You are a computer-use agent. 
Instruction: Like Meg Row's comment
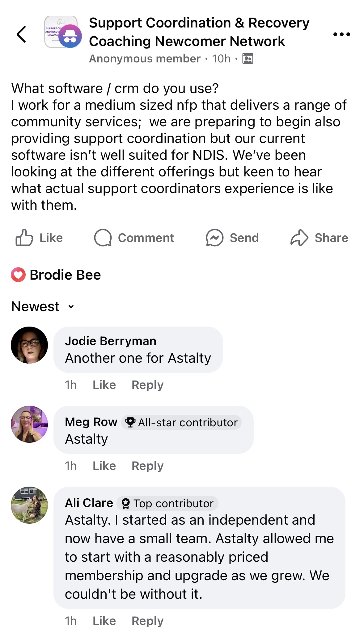tap(104, 466)
